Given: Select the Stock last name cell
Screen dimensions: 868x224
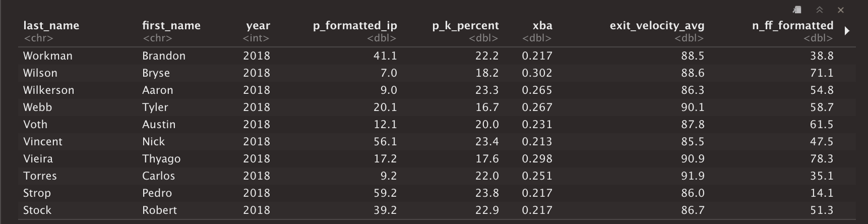Looking at the screenshot, I should coord(37,210).
